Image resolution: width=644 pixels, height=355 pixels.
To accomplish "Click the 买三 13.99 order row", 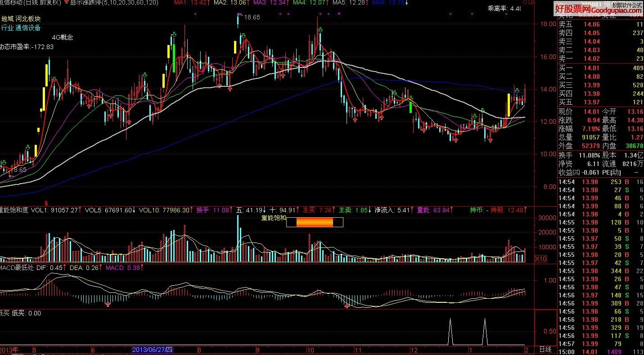I will click(601, 85).
